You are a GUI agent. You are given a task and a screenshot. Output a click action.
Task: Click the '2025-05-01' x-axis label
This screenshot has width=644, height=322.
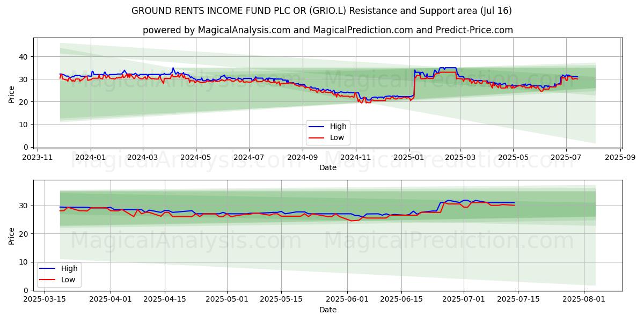(227, 300)
